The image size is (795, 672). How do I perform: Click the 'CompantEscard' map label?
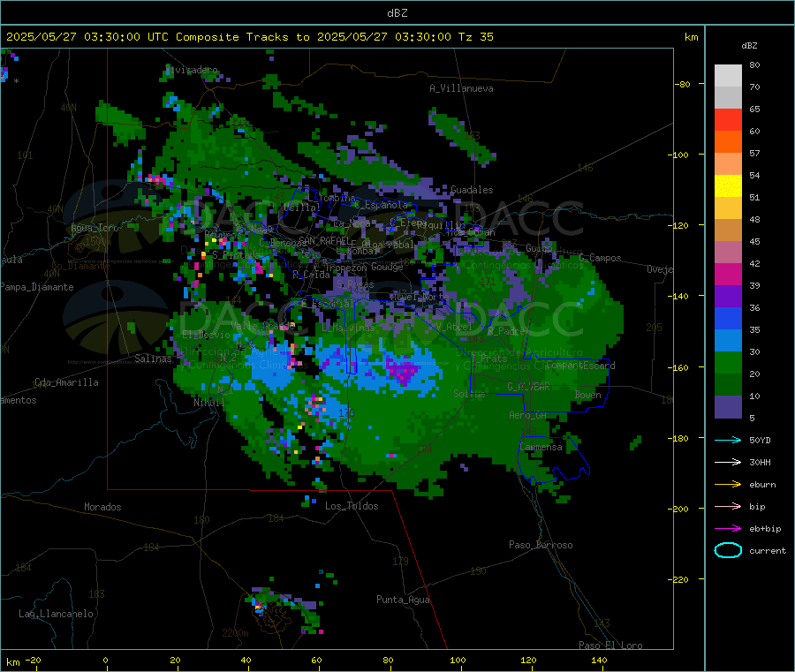[580, 365]
